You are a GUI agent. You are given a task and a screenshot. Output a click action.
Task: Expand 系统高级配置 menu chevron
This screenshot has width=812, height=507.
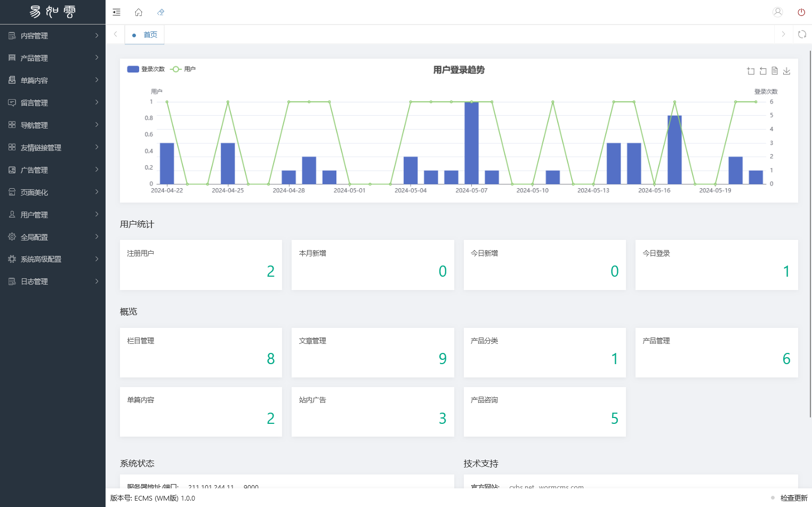[x=97, y=259]
